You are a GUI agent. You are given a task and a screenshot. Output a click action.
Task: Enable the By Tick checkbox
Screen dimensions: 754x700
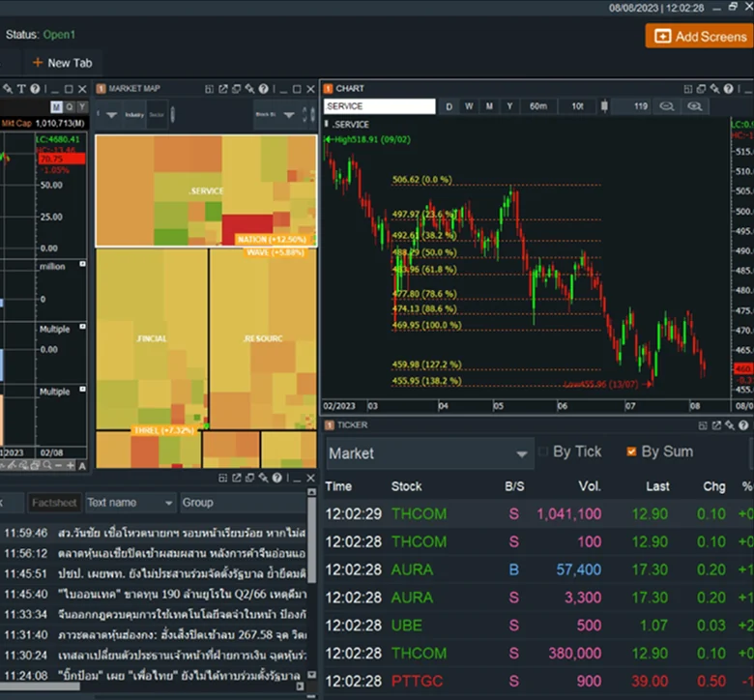point(543,452)
